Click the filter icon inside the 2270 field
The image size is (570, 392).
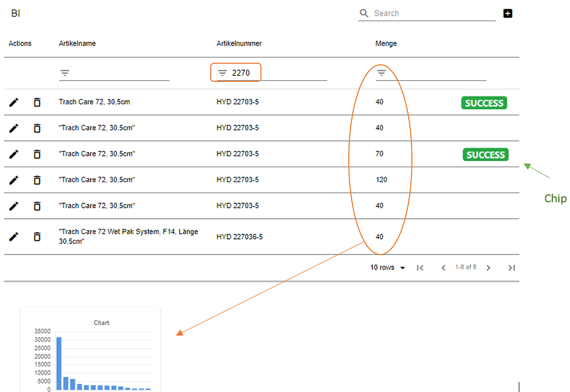coord(223,72)
